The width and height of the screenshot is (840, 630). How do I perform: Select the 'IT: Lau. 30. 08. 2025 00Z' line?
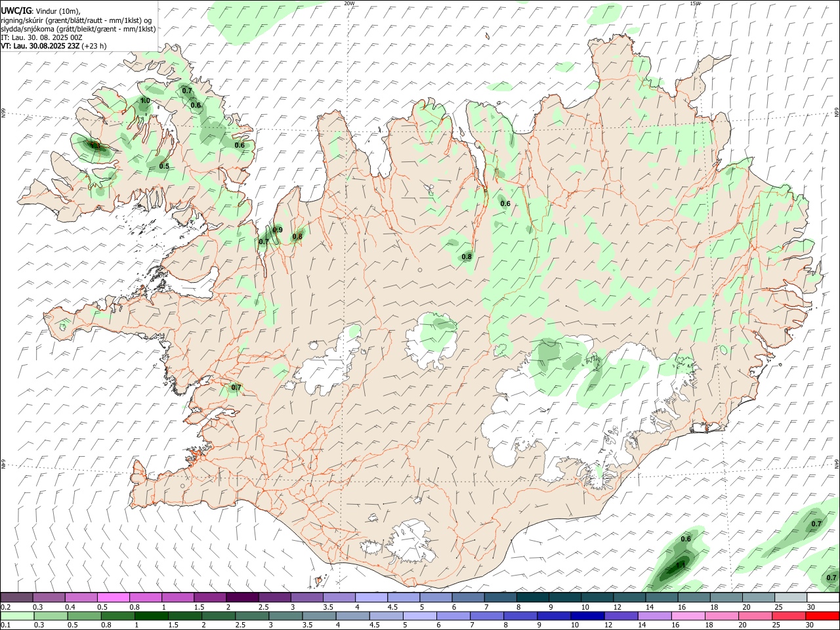point(42,37)
